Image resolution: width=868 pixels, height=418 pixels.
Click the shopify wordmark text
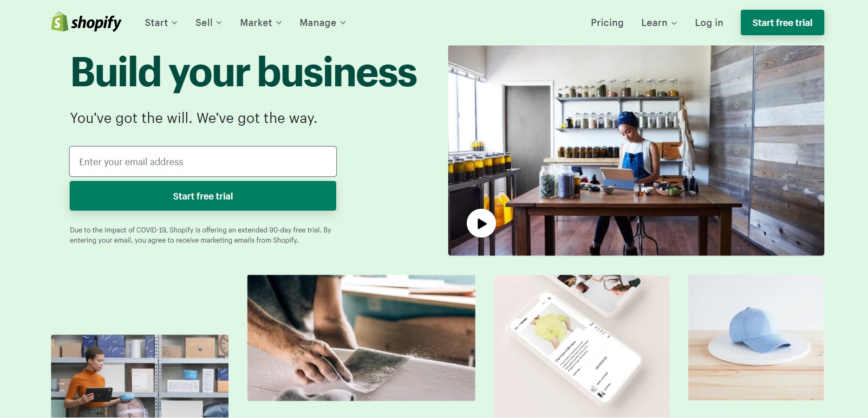96,23
